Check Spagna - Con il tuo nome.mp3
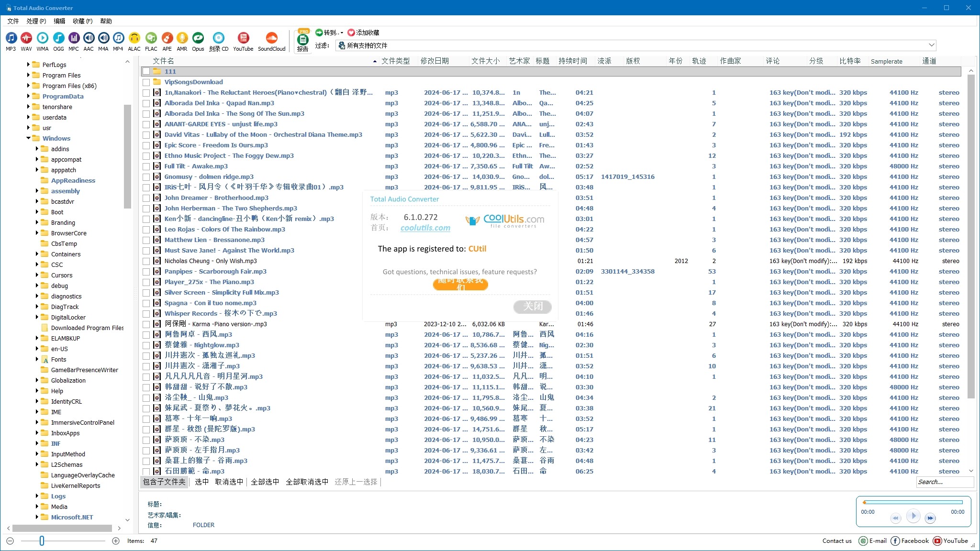 146,303
